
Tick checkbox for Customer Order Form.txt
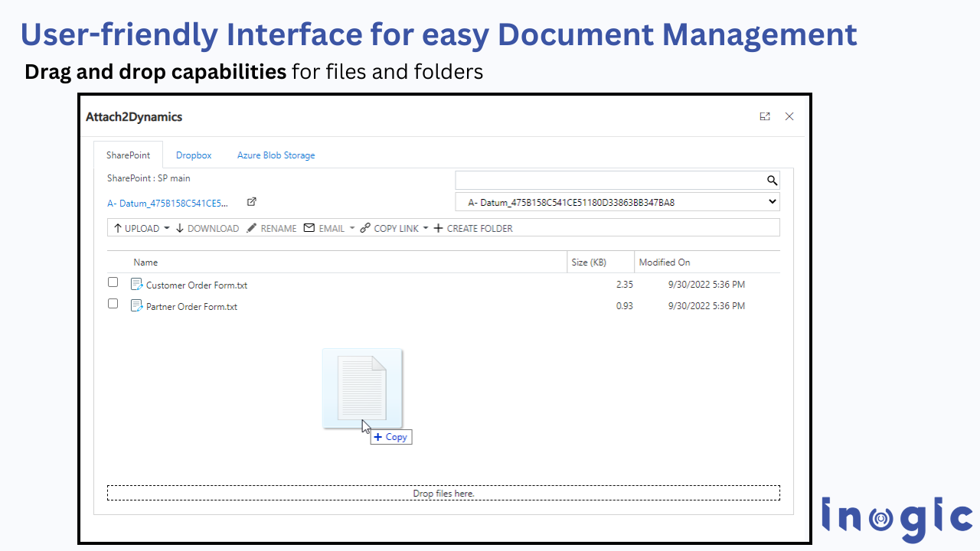coord(113,282)
